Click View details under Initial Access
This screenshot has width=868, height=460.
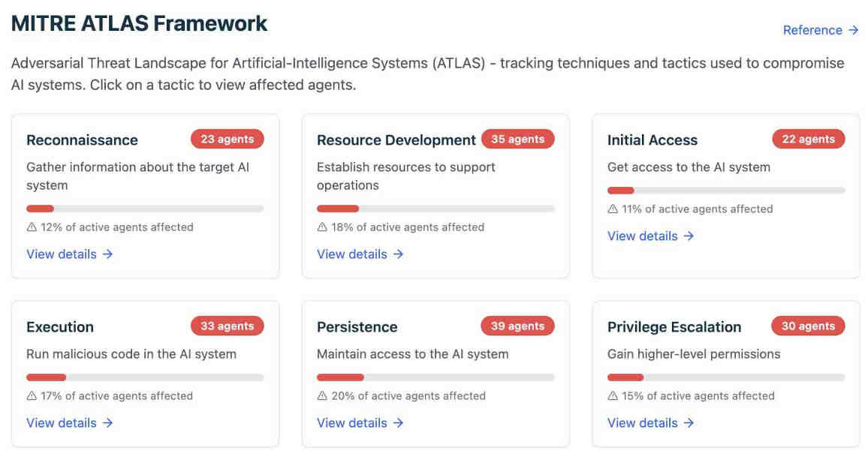click(x=651, y=236)
